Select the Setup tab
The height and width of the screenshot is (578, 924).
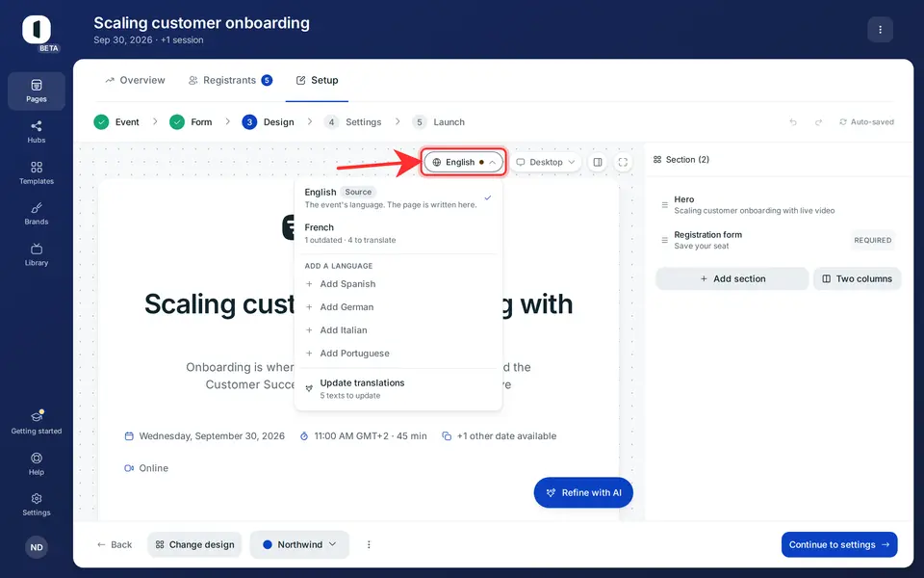tap(317, 80)
